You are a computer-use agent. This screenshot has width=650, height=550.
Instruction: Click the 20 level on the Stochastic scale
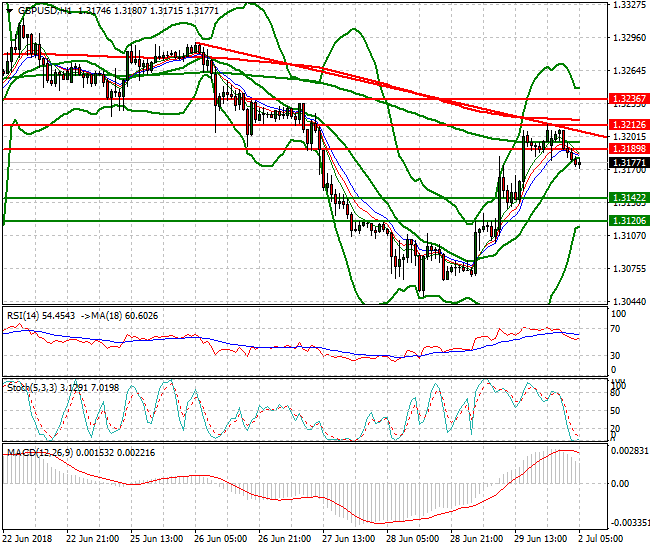[x=616, y=429]
